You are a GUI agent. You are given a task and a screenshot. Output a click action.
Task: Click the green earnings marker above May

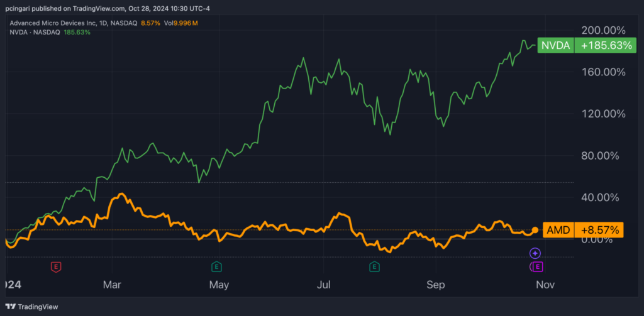pyautogui.click(x=216, y=267)
